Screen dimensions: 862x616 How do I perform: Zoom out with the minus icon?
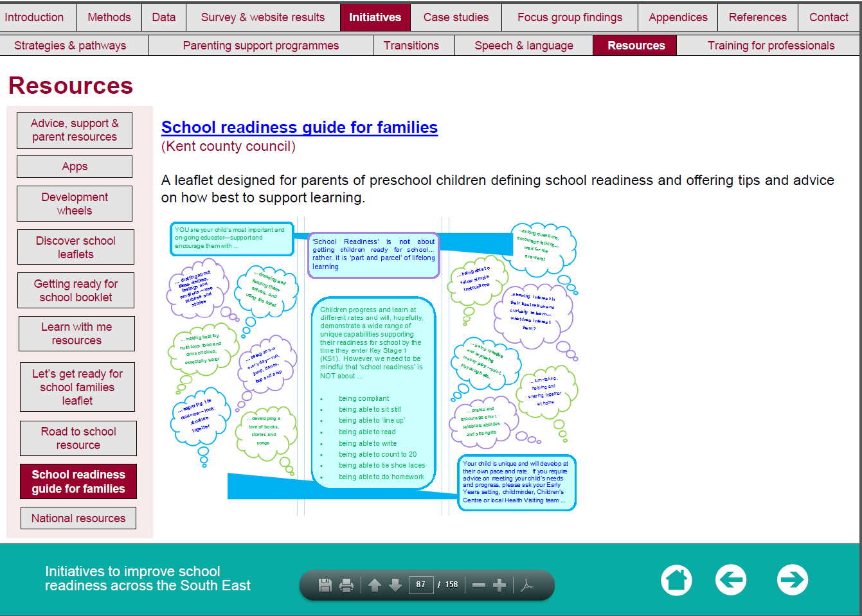click(x=479, y=585)
